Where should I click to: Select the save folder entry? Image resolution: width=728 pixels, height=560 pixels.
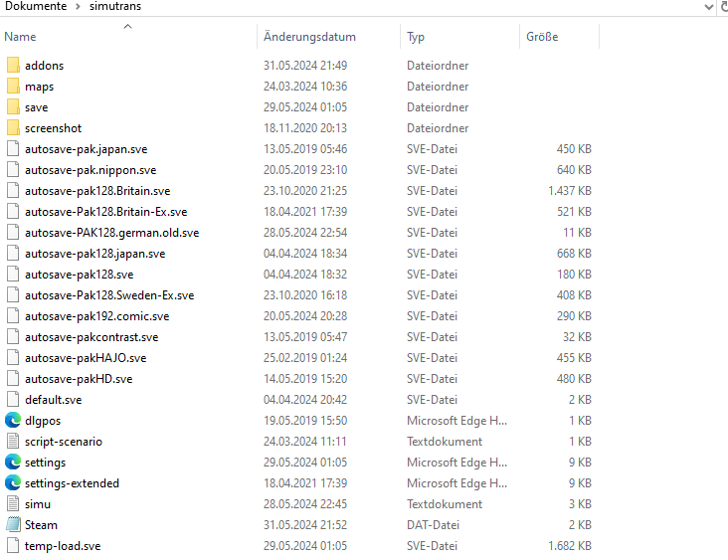36,107
